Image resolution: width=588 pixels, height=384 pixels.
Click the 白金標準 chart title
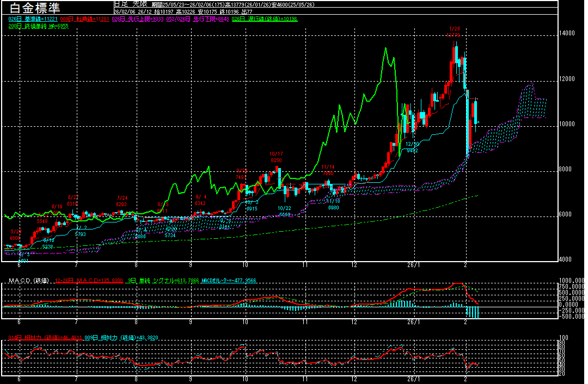pos(33,8)
